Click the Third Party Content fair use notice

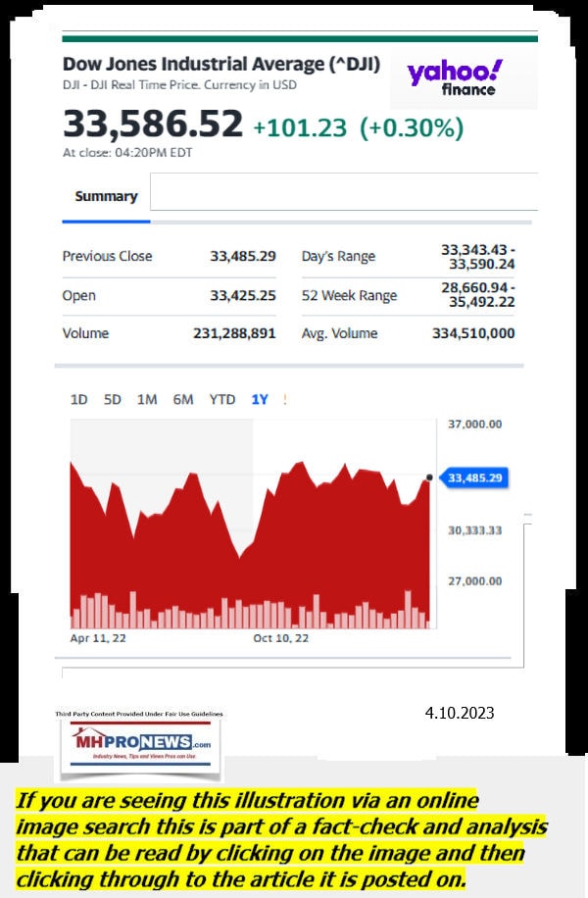(x=139, y=714)
